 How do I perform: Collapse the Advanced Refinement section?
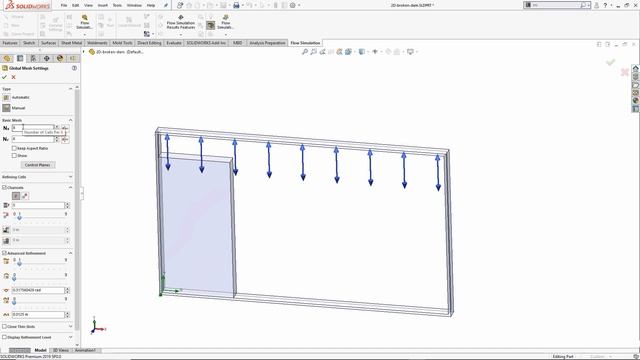click(70, 253)
